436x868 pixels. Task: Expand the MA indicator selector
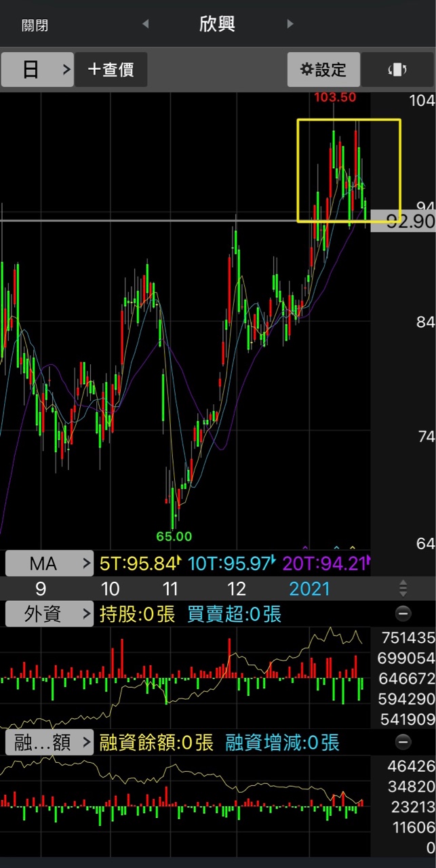point(49,564)
